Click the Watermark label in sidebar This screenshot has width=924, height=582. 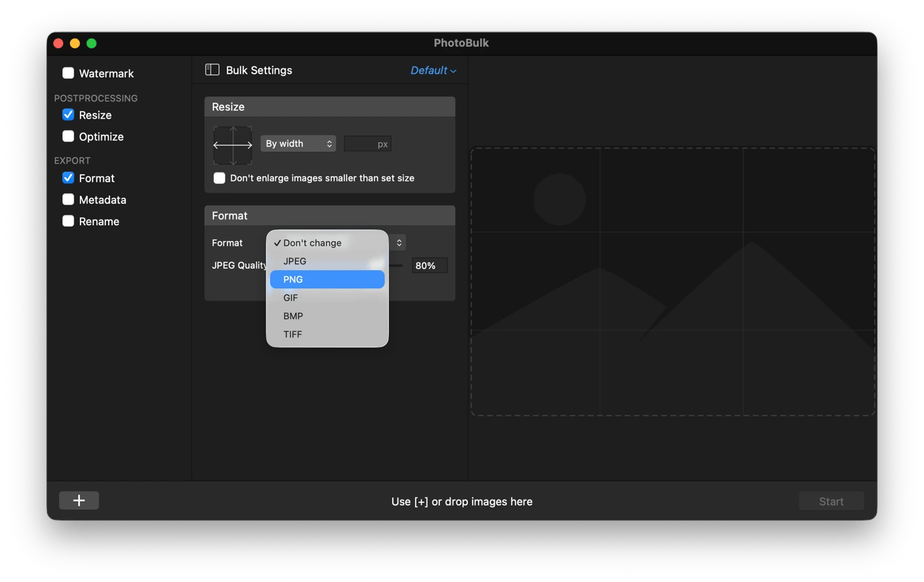pos(106,74)
